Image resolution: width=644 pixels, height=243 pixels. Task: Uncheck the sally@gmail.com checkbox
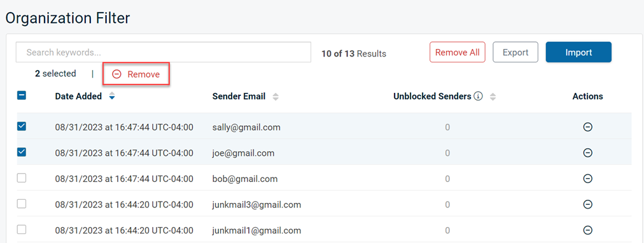[x=22, y=127]
